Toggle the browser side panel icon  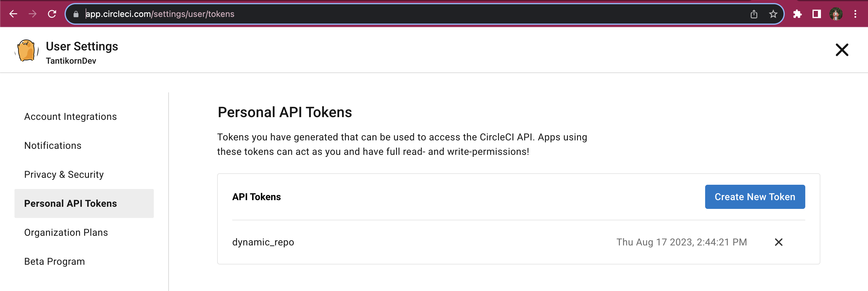pos(816,14)
